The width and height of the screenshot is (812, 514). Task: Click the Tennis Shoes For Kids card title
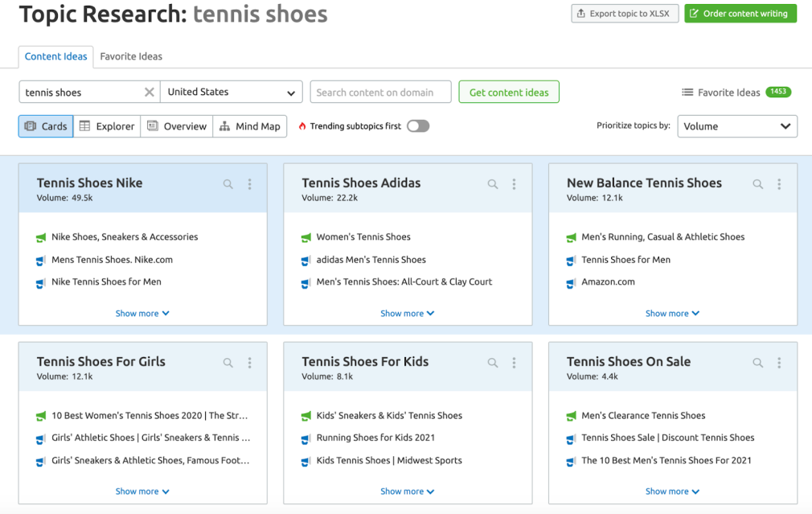click(x=365, y=362)
